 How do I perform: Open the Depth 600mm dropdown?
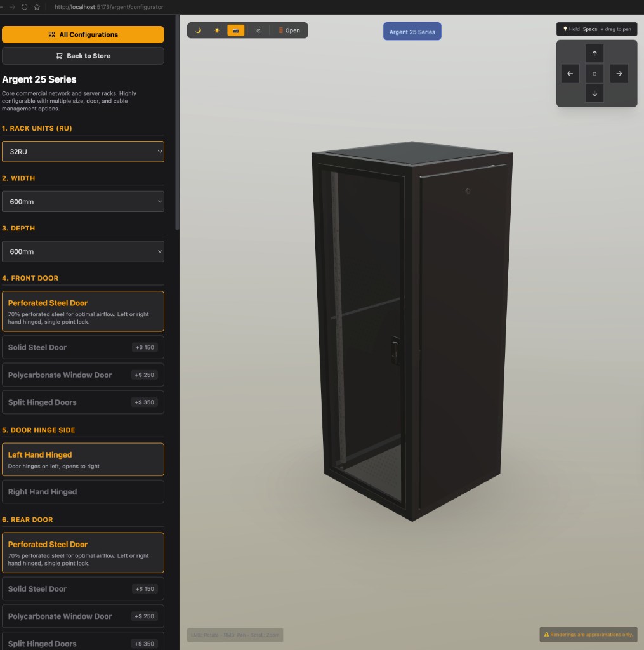(82, 251)
